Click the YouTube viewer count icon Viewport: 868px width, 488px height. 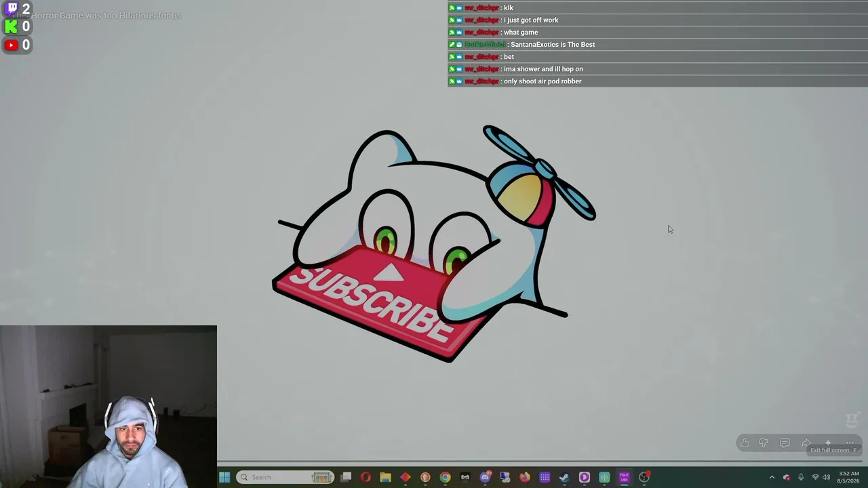click(12, 45)
